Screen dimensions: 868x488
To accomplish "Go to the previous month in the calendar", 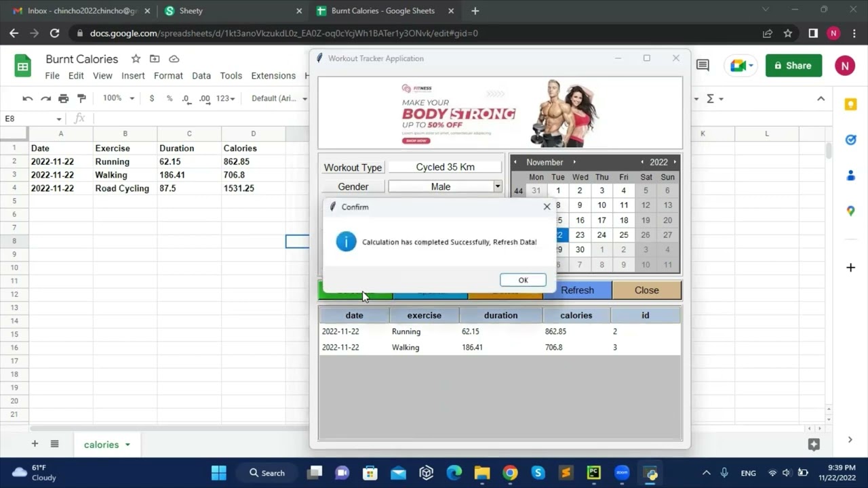I will coord(515,162).
